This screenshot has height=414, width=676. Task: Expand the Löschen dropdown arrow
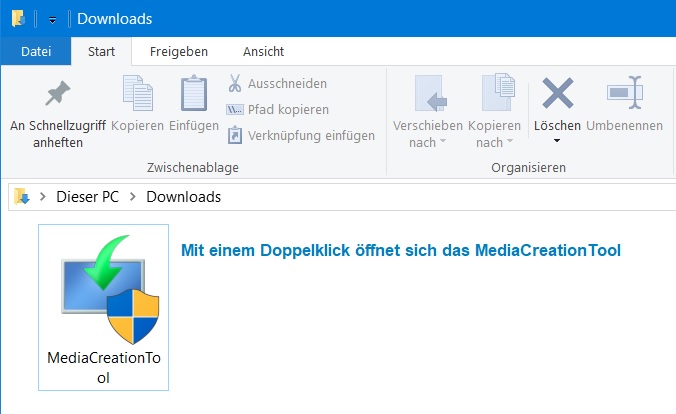[x=557, y=141]
